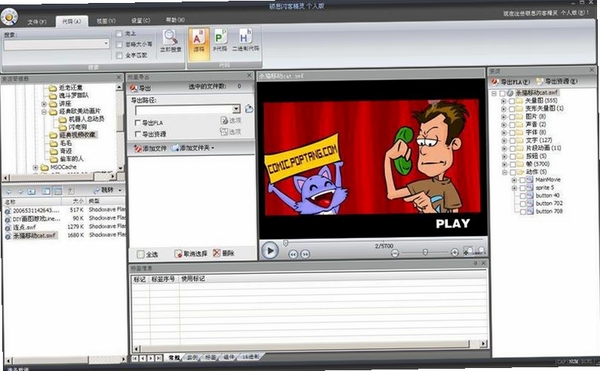Switch to last tab in bottom tag panel
The height and width of the screenshot is (371, 600).
[x=251, y=356]
